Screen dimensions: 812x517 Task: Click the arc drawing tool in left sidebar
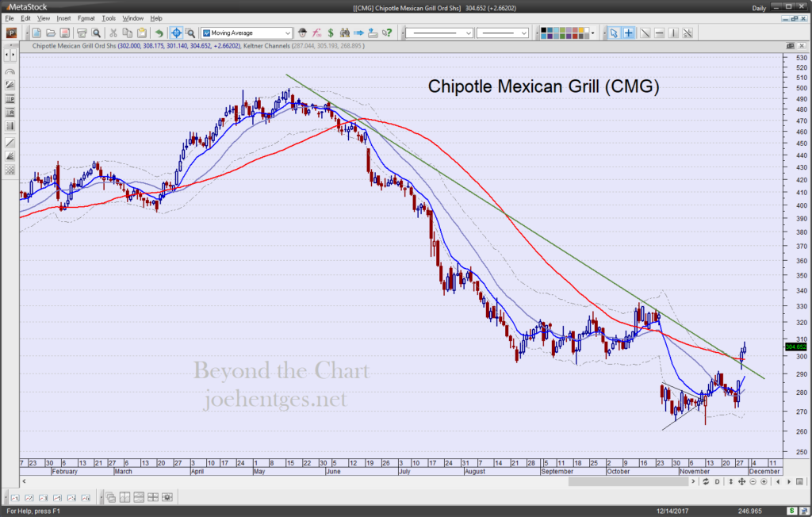10,72
